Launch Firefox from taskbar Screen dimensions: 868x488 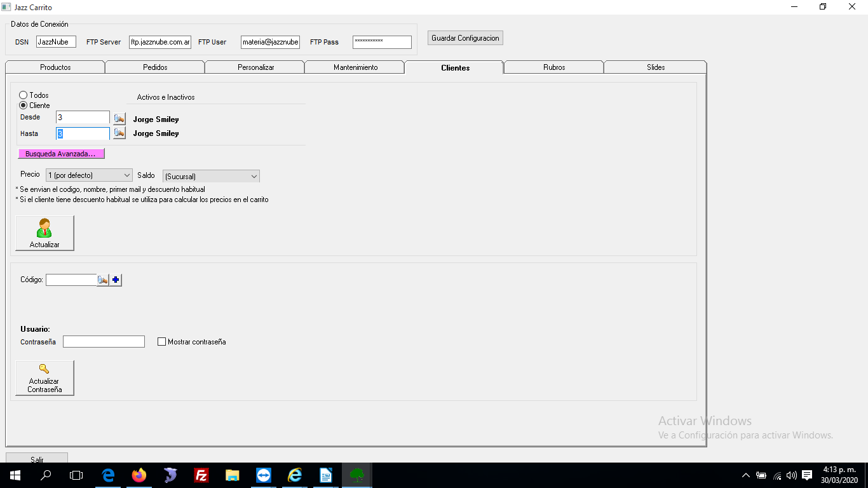coord(139,475)
